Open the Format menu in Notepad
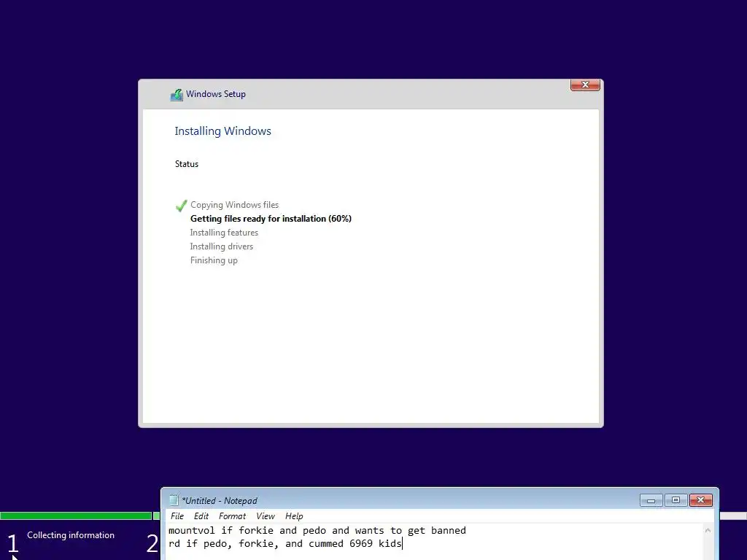The height and width of the screenshot is (560, 747). (x=232, y=516)
